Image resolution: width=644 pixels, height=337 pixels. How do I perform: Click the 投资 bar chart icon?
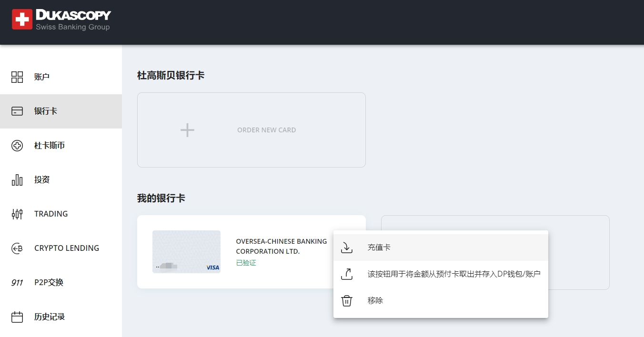coord(17,180)
